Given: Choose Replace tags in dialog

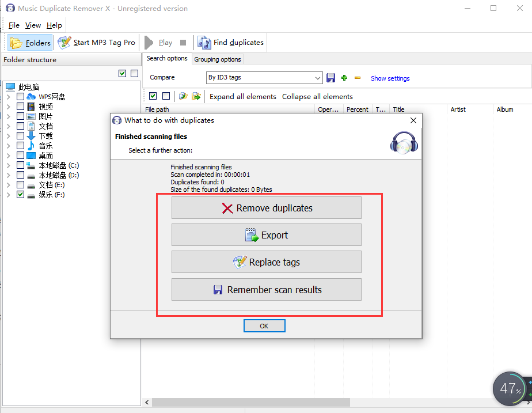Looking at the screenshot, I should [x=266, y=262].
